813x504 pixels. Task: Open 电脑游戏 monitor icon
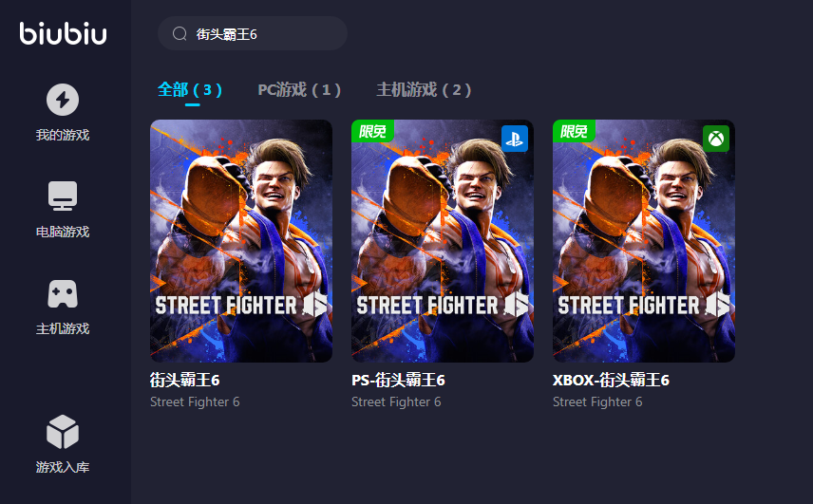coord(63,196)
